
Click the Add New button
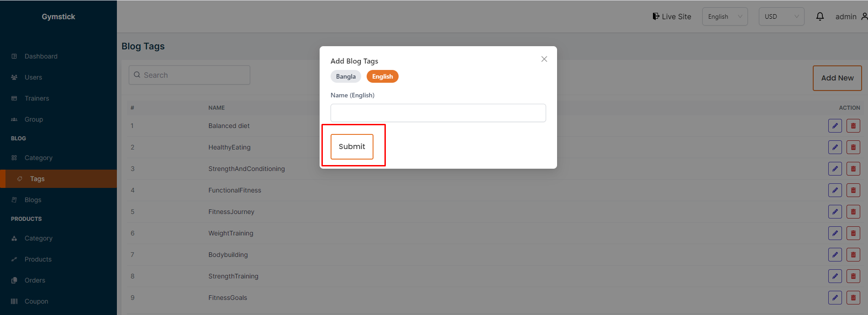pos(837,78)
